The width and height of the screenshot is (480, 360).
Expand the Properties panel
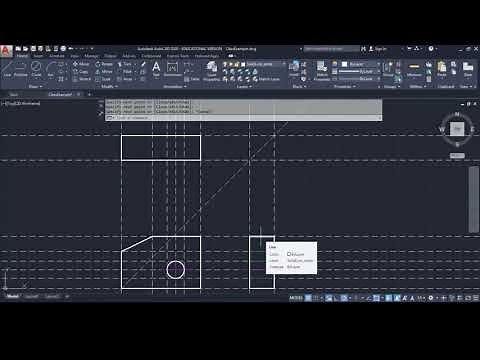coord(345,87)
